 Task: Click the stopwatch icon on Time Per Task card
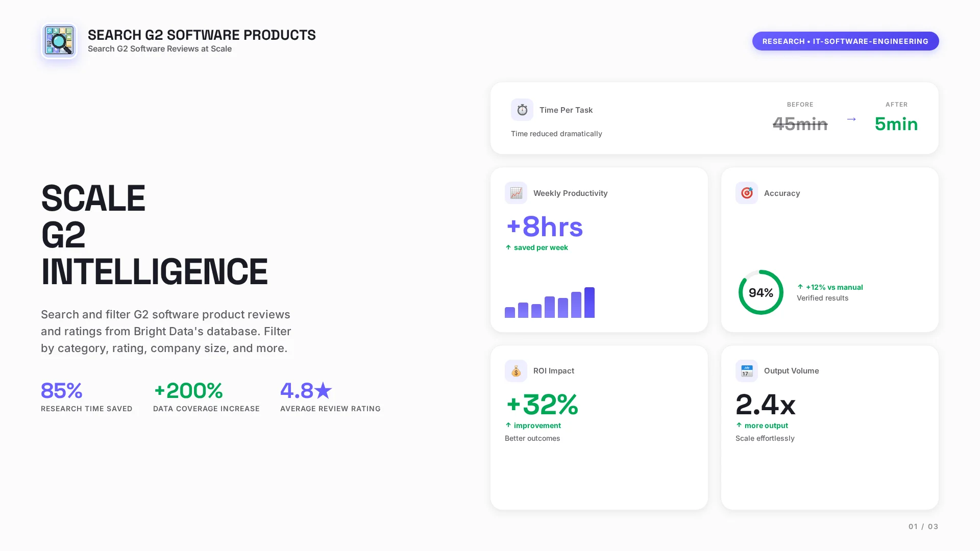coord(522,109)
